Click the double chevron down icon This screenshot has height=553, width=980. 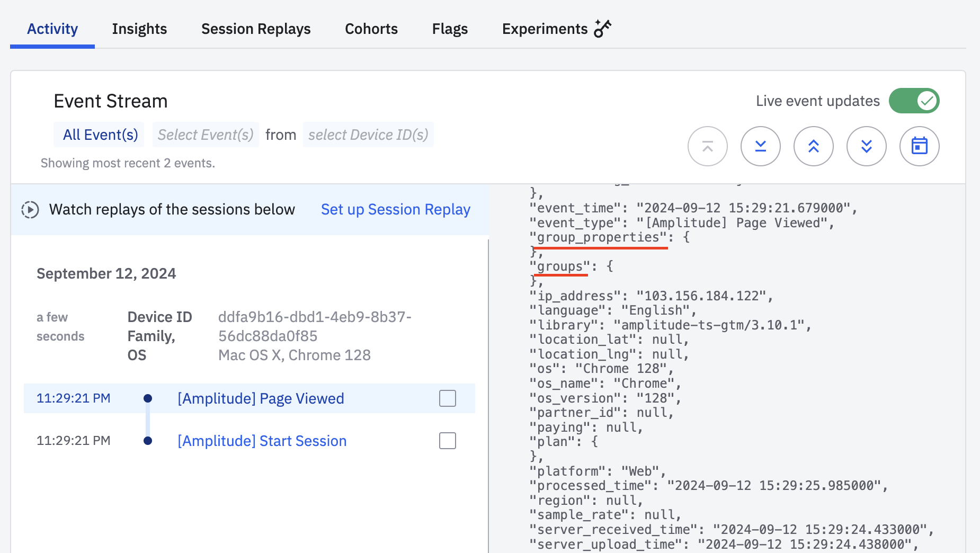[x=866, y=146]
